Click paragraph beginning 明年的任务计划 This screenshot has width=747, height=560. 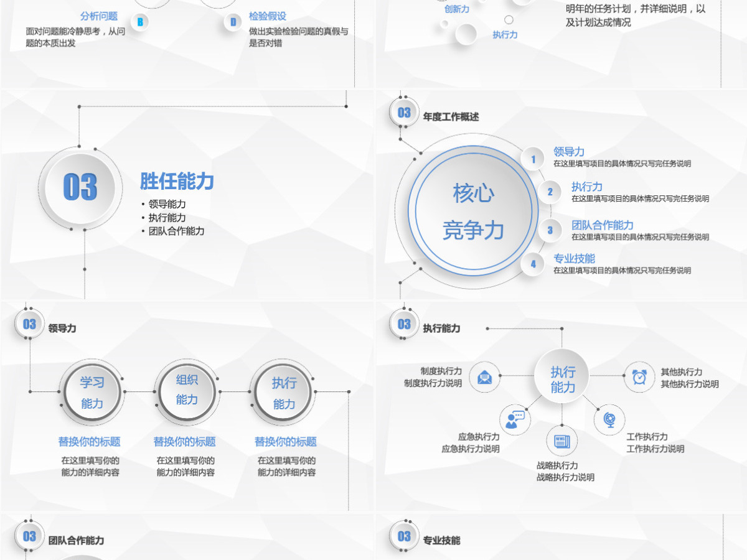pyautogui.click(x=636, y=16)
